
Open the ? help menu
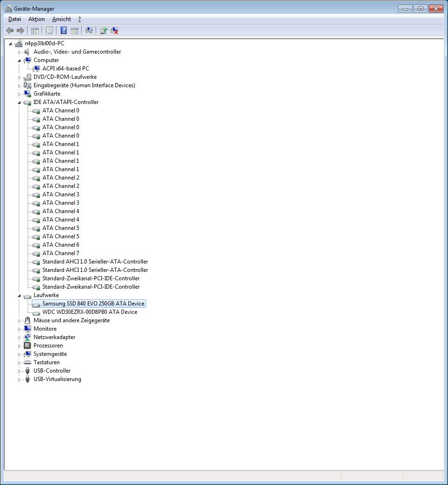coord(80,19)
